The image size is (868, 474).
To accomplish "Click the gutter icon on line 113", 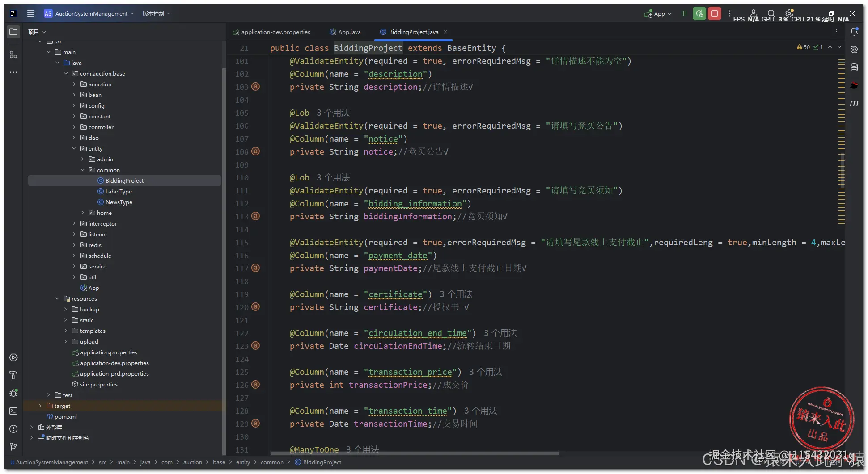I will (x=255, y=216).
